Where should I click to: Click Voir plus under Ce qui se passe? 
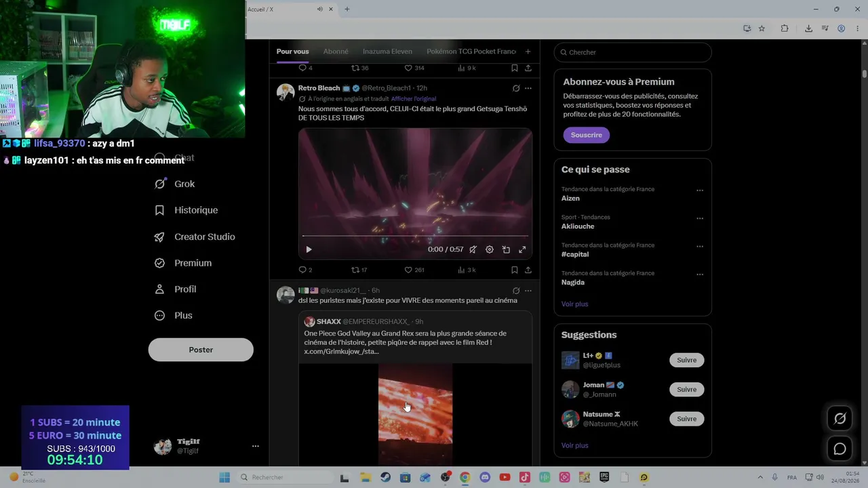(x=575, y=304)
